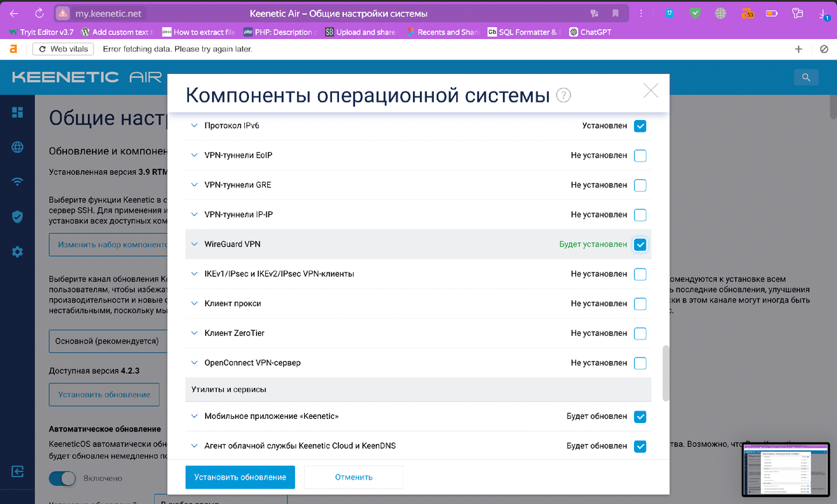This screenshot has height=504, width=837.
Task: Check the VPN-туннели GRE checkbox
Action: click(x=640, y=185)
